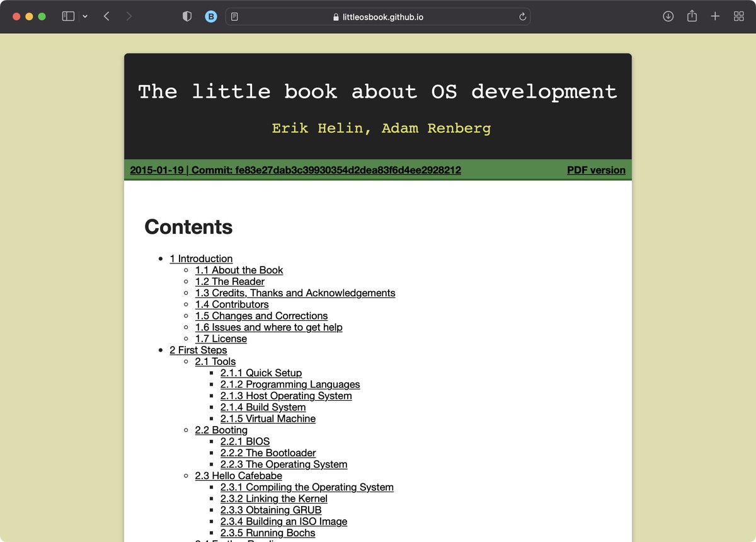
Task: Open 1.3 Credits, Thanks and Acknowledgements
Action: 295,292
